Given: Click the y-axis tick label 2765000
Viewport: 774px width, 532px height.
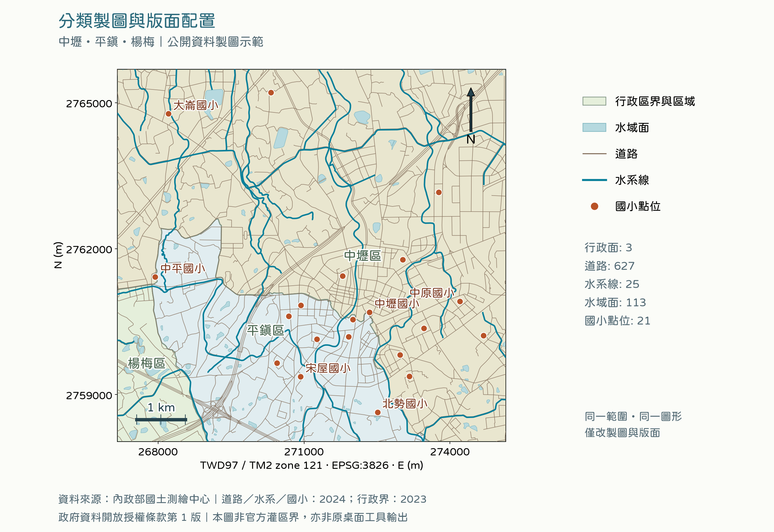Looking at the screenshot, I should point(89,104).
